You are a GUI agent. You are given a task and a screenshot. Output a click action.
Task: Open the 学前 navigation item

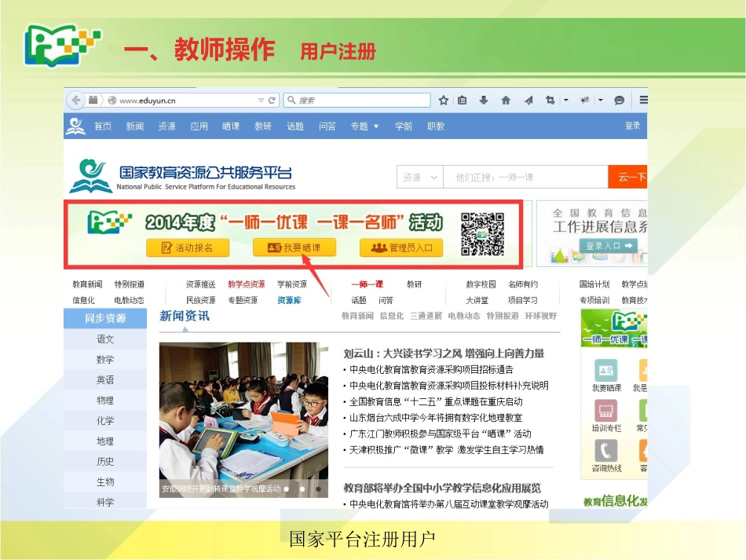pos(404,126)
